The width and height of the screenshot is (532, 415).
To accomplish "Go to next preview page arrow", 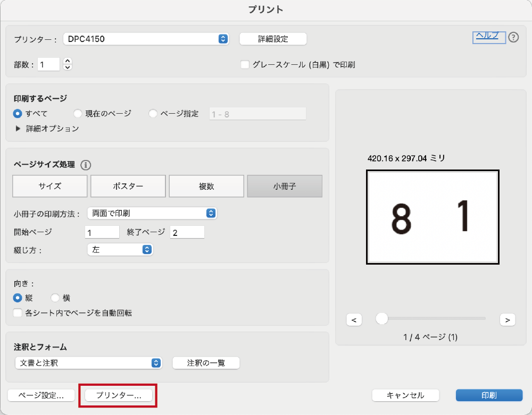I will click(508, 319).
